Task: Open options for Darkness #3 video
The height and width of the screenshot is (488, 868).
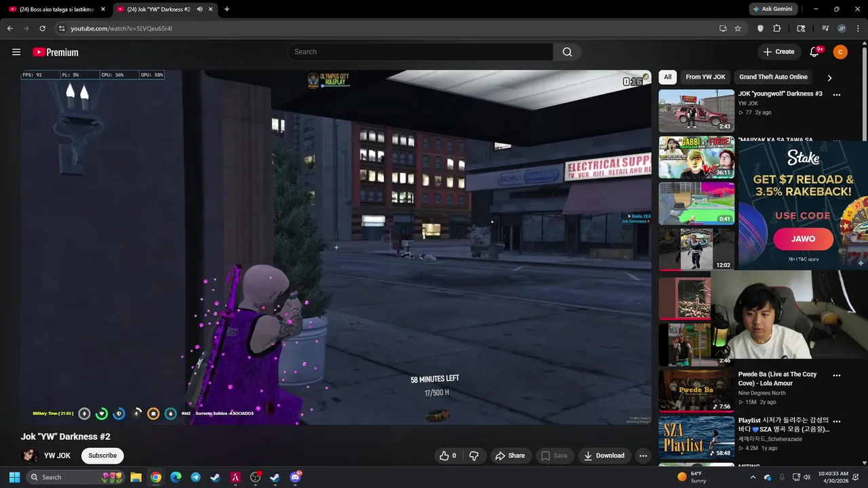Action: pyautogui.click(x=837, y=95)
